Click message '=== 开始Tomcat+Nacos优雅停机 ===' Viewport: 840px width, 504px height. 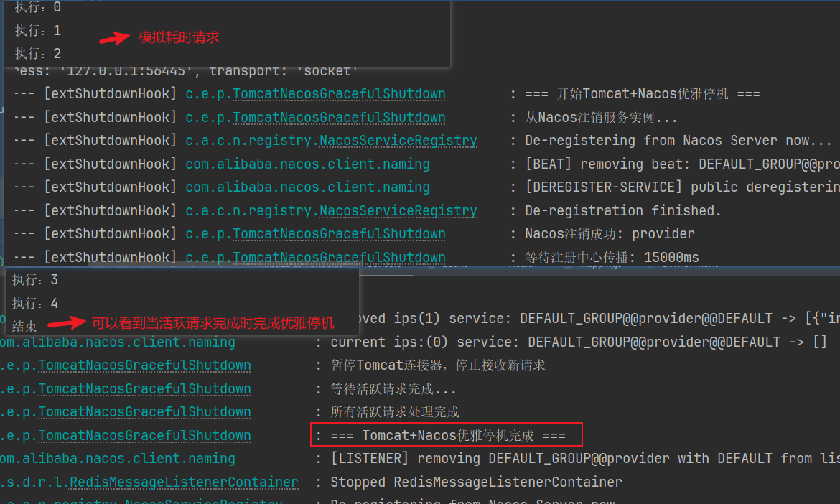coord(643,94)
